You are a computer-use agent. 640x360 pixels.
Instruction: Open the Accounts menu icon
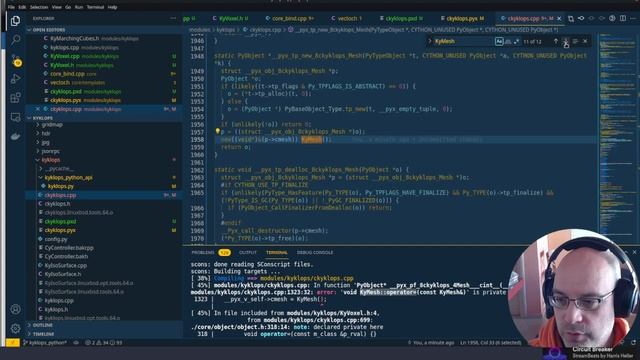point(16,309)
